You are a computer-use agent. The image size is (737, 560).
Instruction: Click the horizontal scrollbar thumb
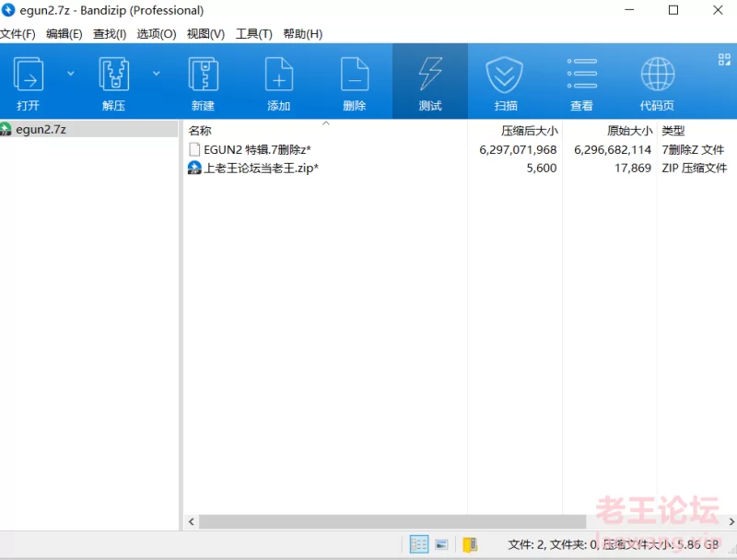[x=392, y=521]
